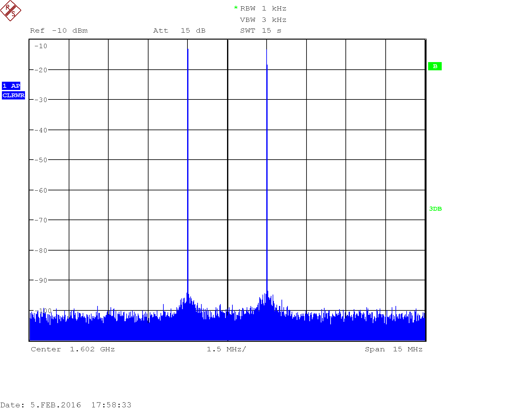Click the Rohde & Schwarz logo

[10, 11]
